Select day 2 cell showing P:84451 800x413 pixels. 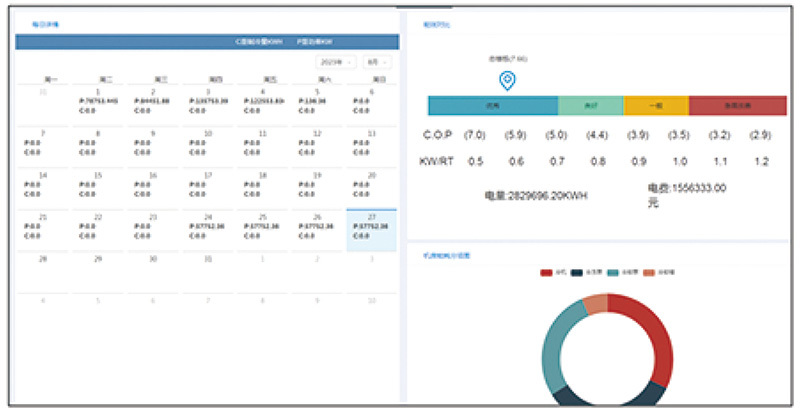click(x=153, y=105)
